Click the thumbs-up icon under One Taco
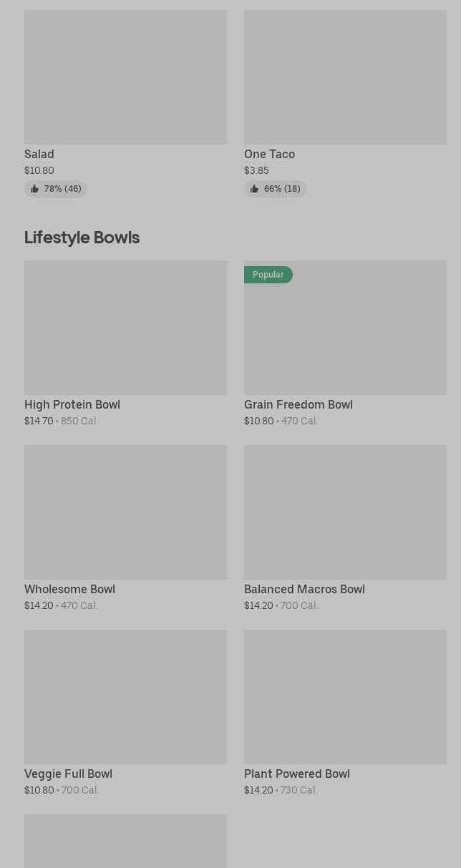This screenshot has height=868, width=461. coord(254,189)
